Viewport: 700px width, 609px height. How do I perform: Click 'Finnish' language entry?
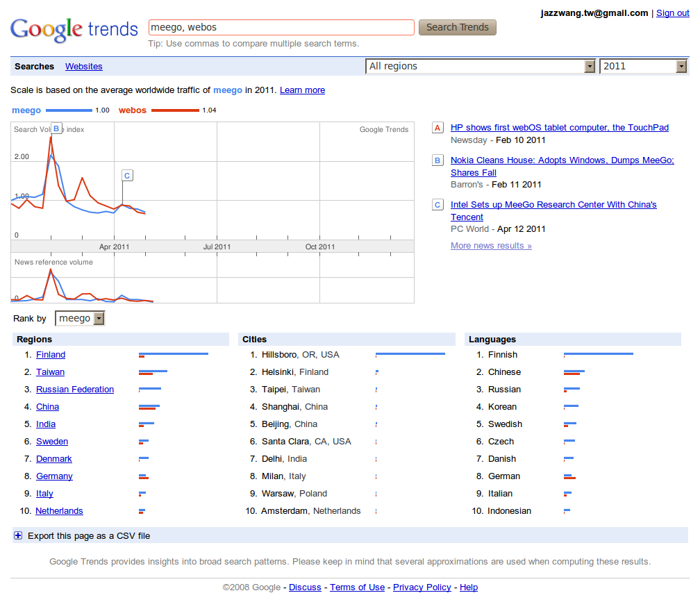tap(503, 355)
